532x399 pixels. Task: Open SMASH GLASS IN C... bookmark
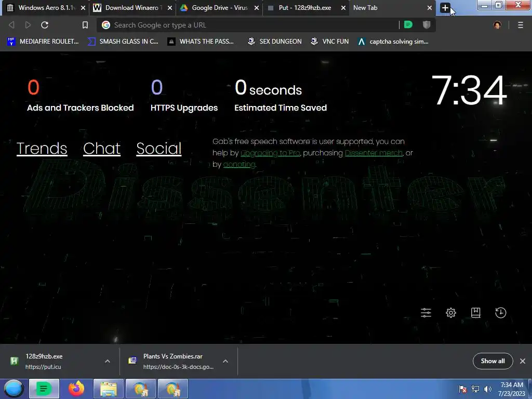pyautogui.click(x=123, y=42)
